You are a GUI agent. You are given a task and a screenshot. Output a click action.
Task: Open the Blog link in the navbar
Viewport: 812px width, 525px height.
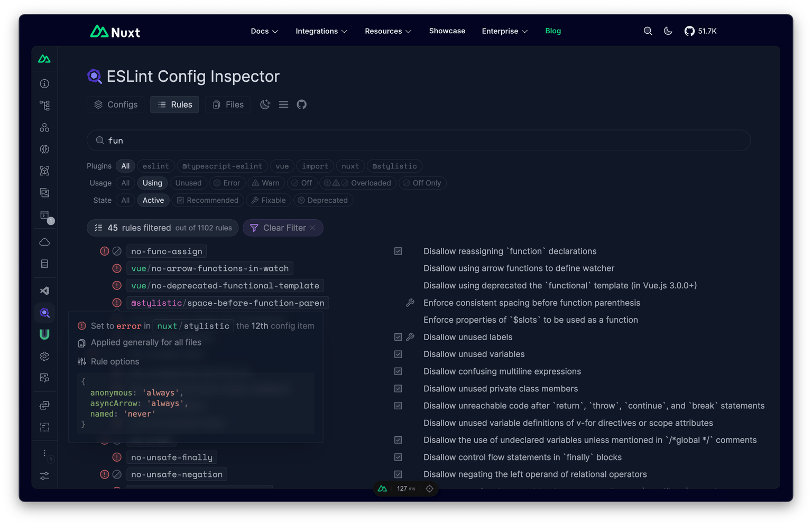(x=553, y=31)
